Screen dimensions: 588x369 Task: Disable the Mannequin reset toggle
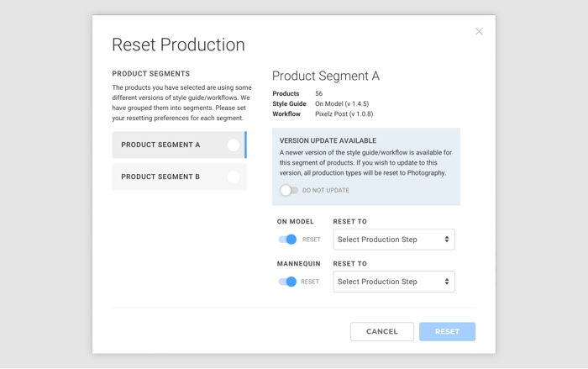pyautogui.click(x=287, y=282)
